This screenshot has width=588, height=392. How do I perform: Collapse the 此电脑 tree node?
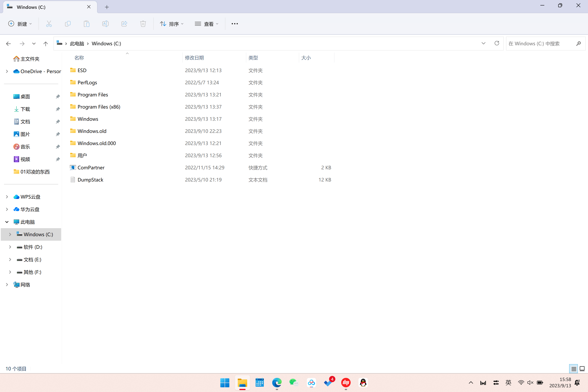(x=7, y=222)
